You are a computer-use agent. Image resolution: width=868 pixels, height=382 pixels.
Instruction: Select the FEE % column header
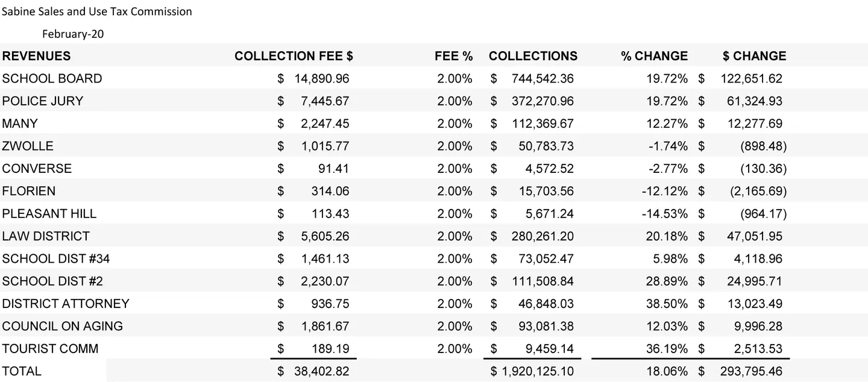pos(453,56)
